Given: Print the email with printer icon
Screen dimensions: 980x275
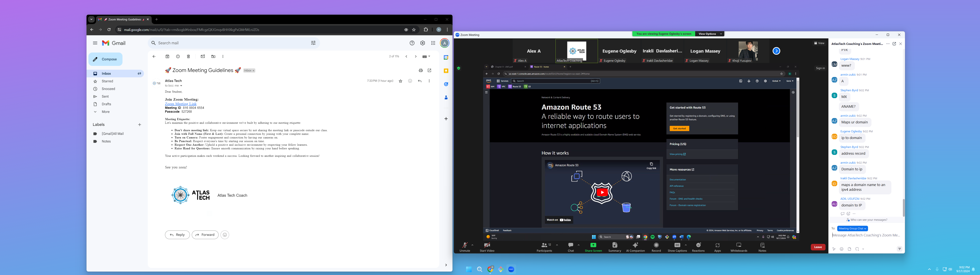Looking at the screenshot, I should click(x=420, y=70).
